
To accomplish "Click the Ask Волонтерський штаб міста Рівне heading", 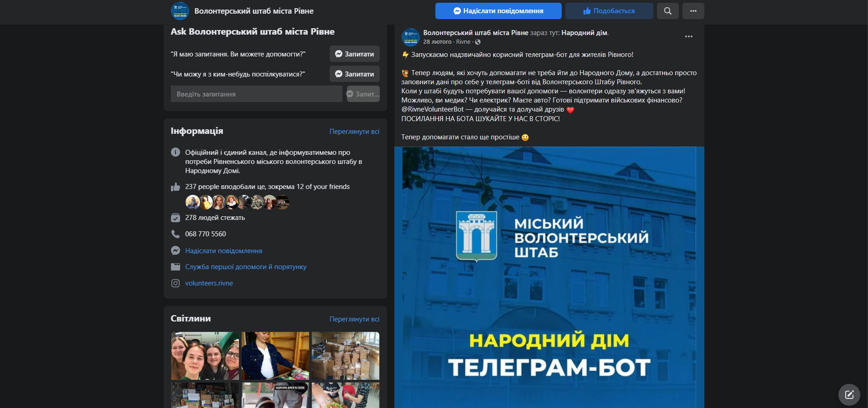I will pyautogui.click(x=253, y=32).
